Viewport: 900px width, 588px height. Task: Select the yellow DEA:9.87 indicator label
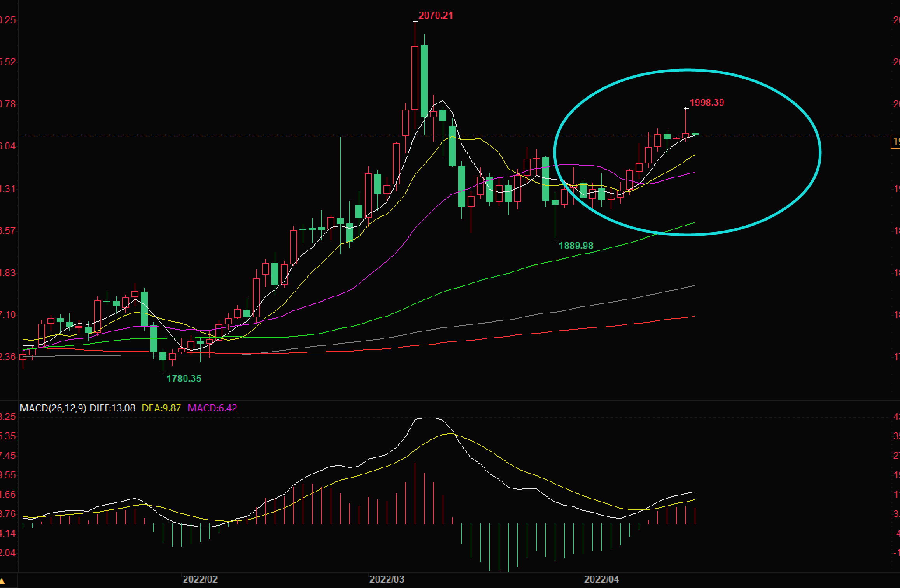(161, 408)
